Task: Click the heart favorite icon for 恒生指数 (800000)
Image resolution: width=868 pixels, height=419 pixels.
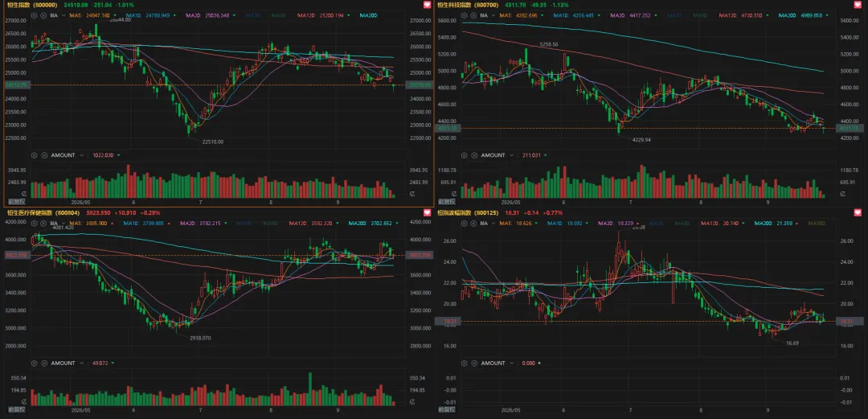Action: click(x=427, y=5)
